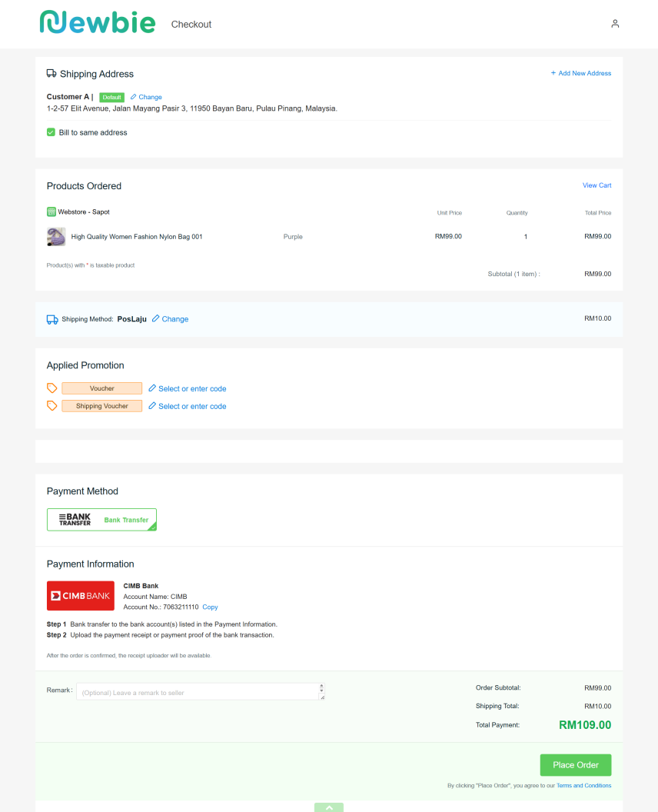Open the user account icon
This screenshot has width=658, height=812.
coord(615,24)
